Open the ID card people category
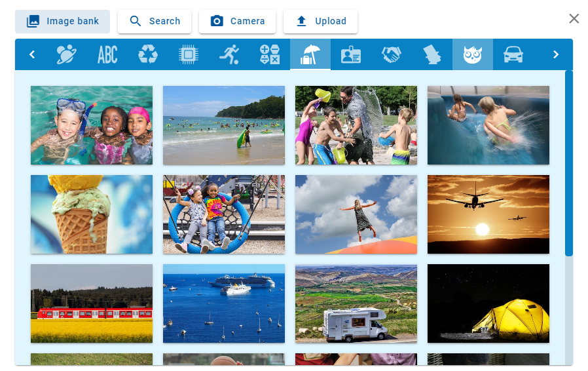The width and height of the screenshot is (588, 371). tap(351, 54)
